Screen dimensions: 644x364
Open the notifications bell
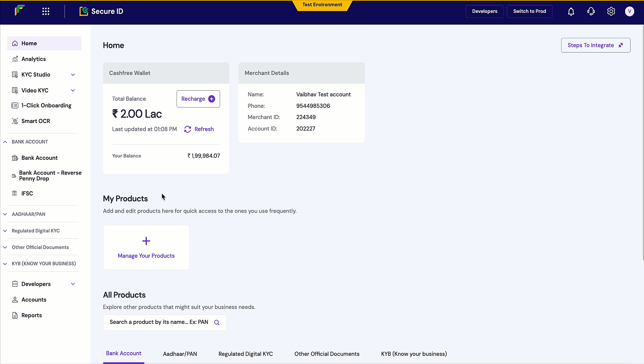571,11
